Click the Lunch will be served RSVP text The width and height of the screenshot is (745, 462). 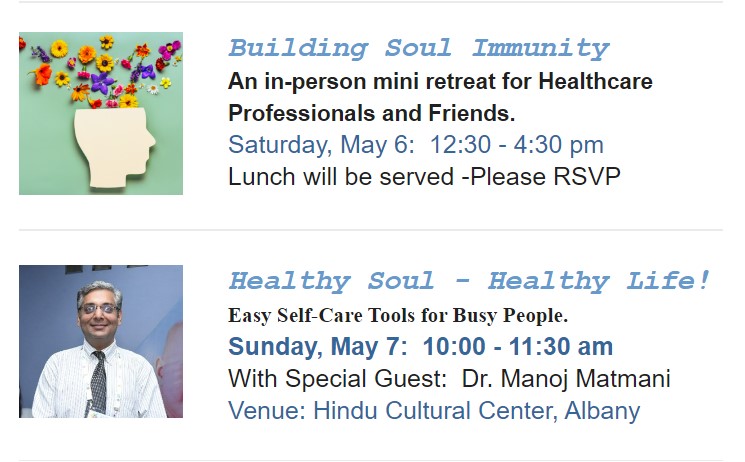click(424, 177)
